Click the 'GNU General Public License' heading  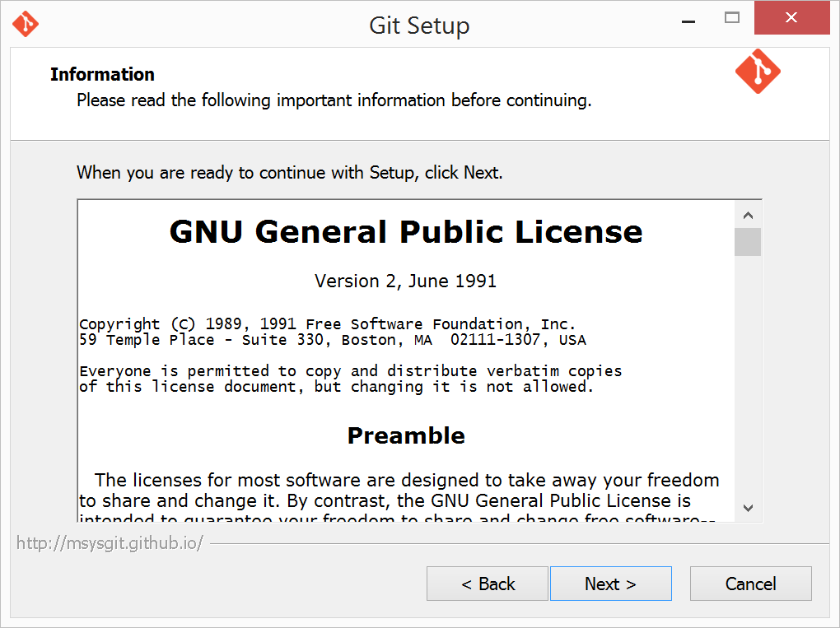pyautogui.click(x=405, y=232)
